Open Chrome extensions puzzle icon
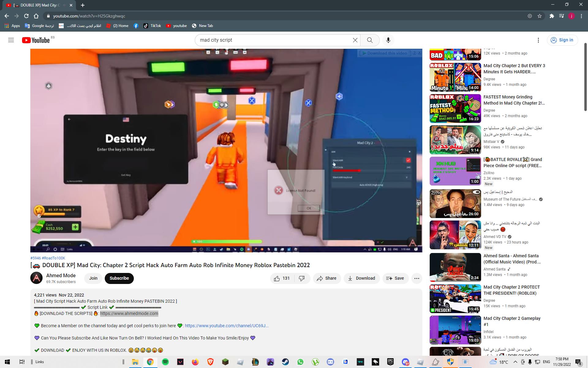Image resolution: width=588 pixels, height=368 pixels. click(x=552, y=16)
